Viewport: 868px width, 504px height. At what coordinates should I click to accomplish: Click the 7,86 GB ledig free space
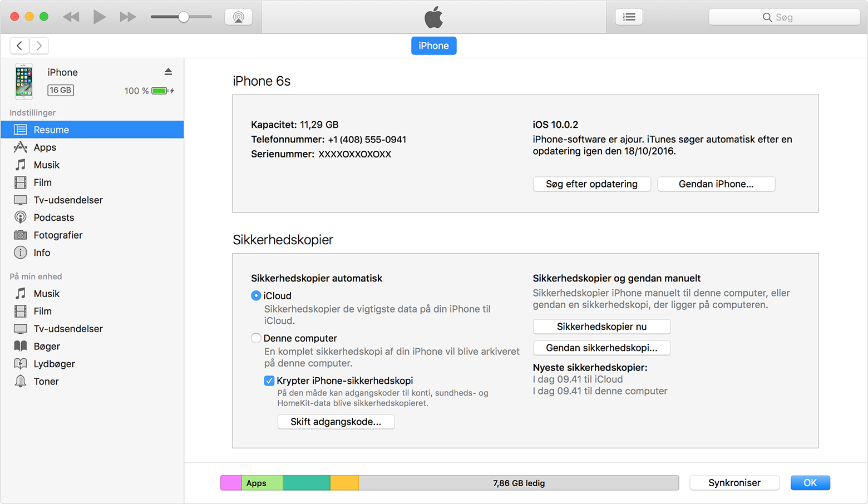(x=519, y=483)
